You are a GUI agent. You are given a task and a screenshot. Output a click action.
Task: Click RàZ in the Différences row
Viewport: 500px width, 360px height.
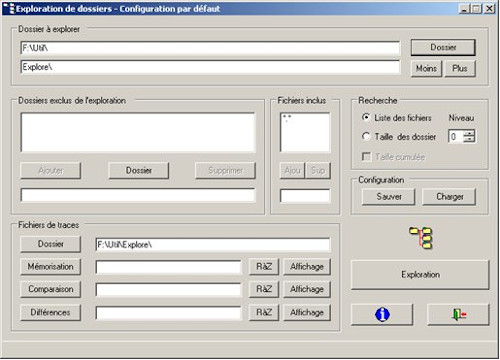coord(264,312)
